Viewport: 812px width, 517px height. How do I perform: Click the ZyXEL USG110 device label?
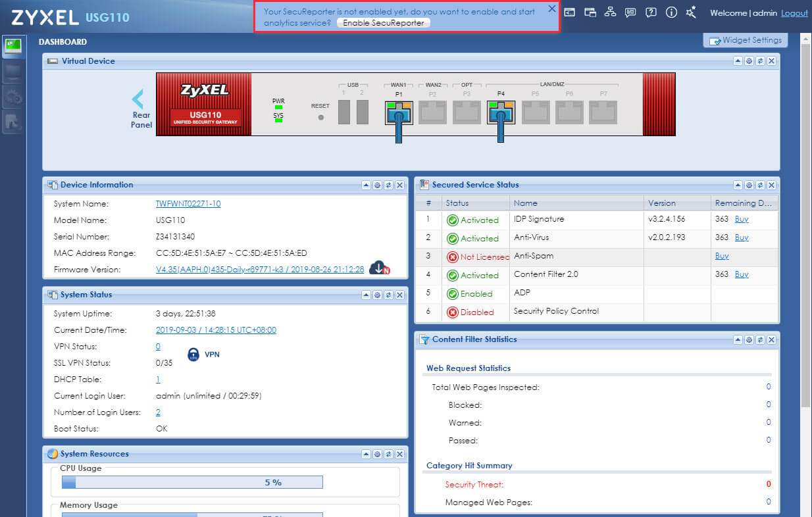coord(205,118)
